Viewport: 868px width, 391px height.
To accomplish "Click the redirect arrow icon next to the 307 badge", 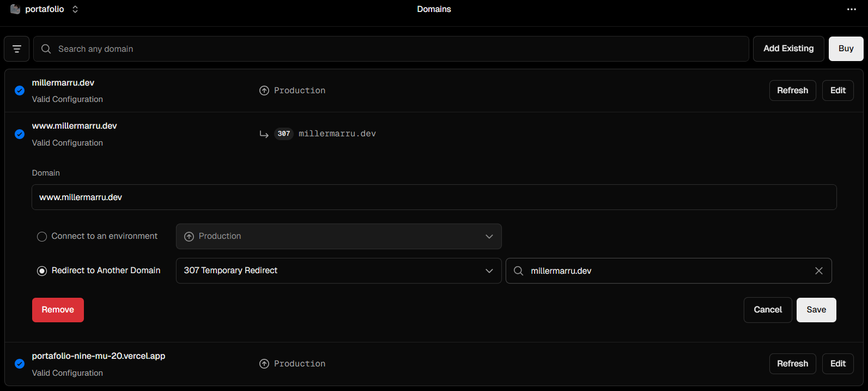I will pos(264,134).
